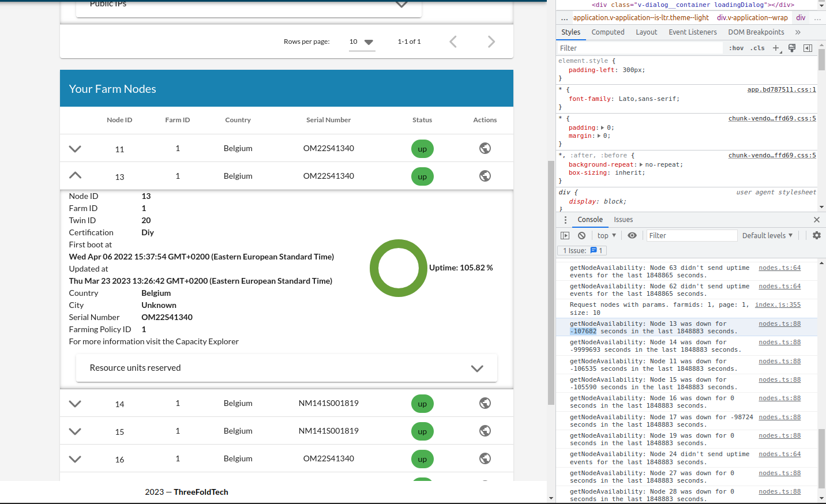Open the console settings gear
Screen dimensions: 826x504
(816, 235)
